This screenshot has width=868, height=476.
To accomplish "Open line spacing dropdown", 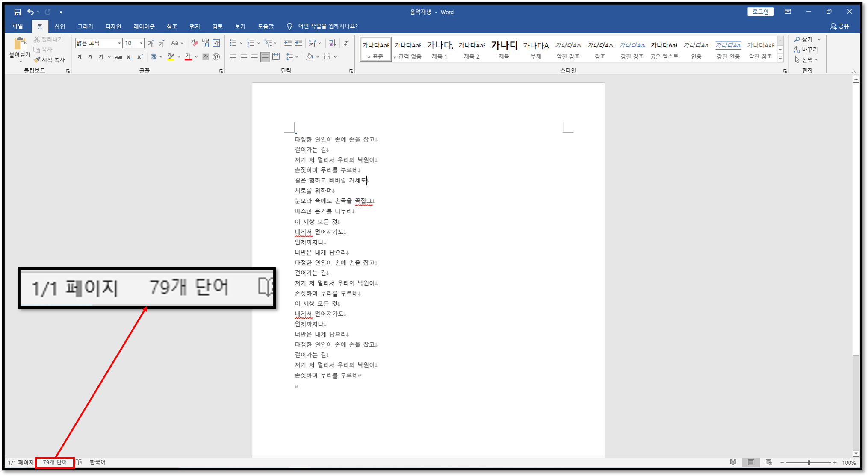I will pyautogui.click(x=292, y=56).
